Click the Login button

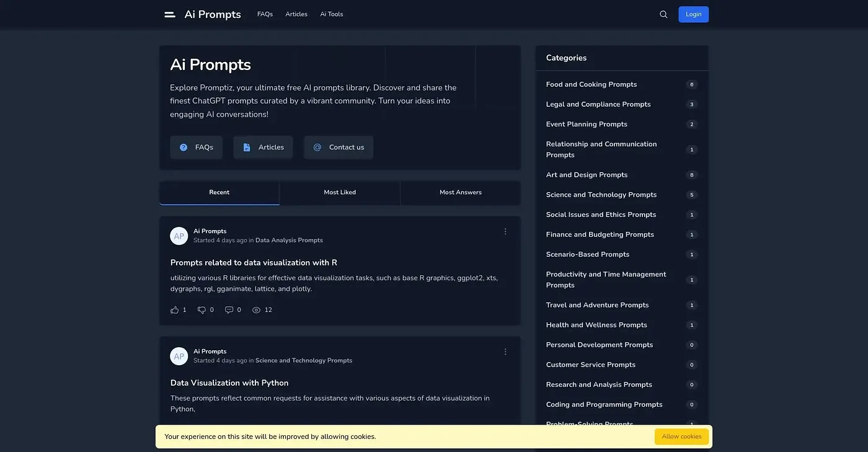click(x=694, y=14)
